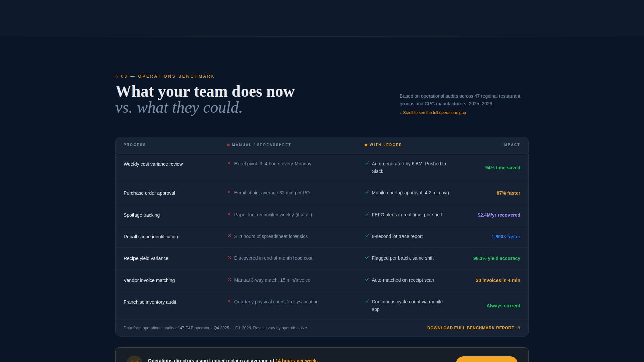Click the Manual 3-way match, 15 min/invoice text
This screenshot has width=644, height=362.
[272, 280]
